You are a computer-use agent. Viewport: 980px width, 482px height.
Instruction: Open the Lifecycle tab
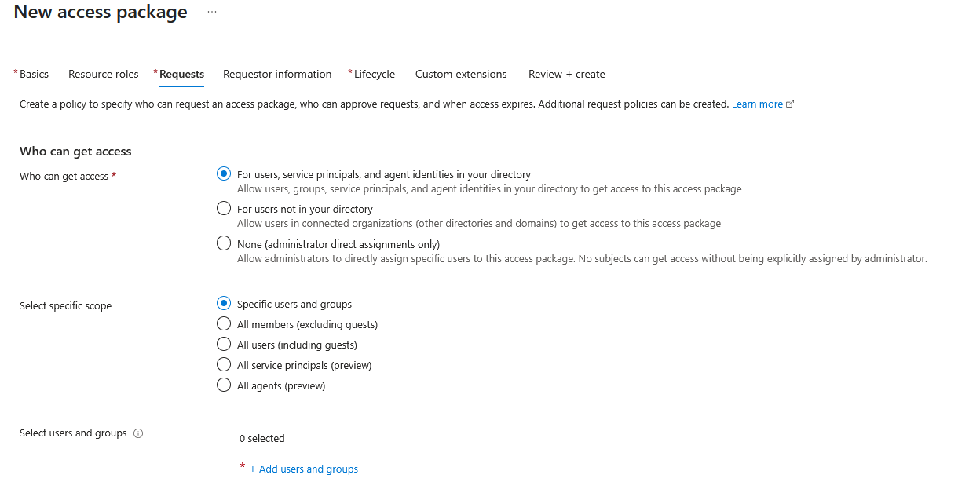click(375, 74)
